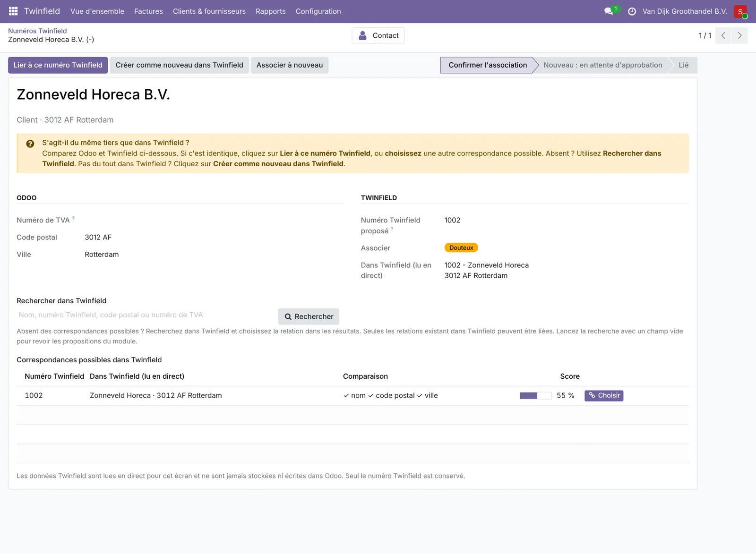The height and width of the screenshot is (554, 756).
Task: Select the Lié status step
Action: point(684,65)
